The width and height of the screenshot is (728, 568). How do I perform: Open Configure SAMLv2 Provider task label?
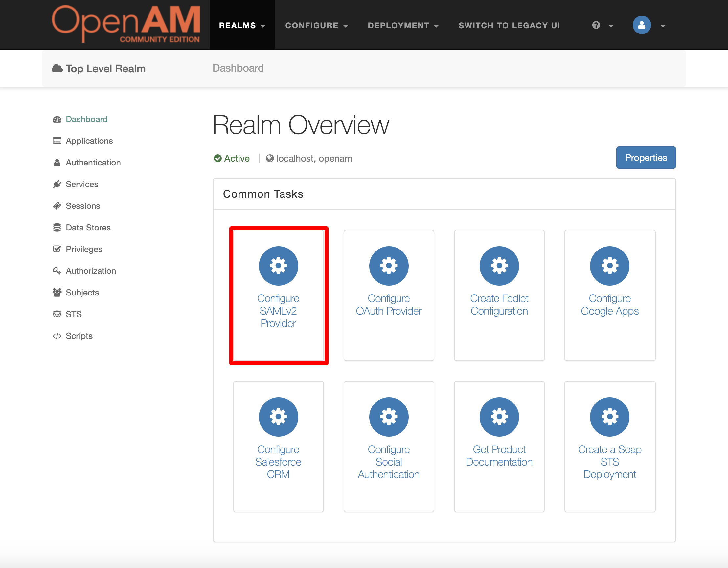(278, 311)
